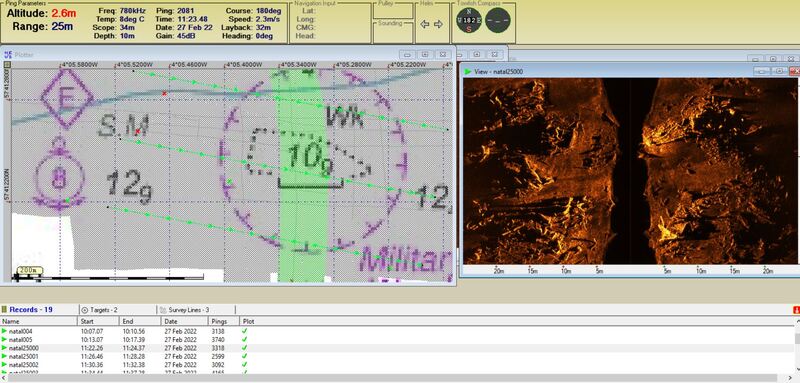Click the Towfish Compass dial showing 182
Screen dimensions: 800x383
(x=469, y=20)
